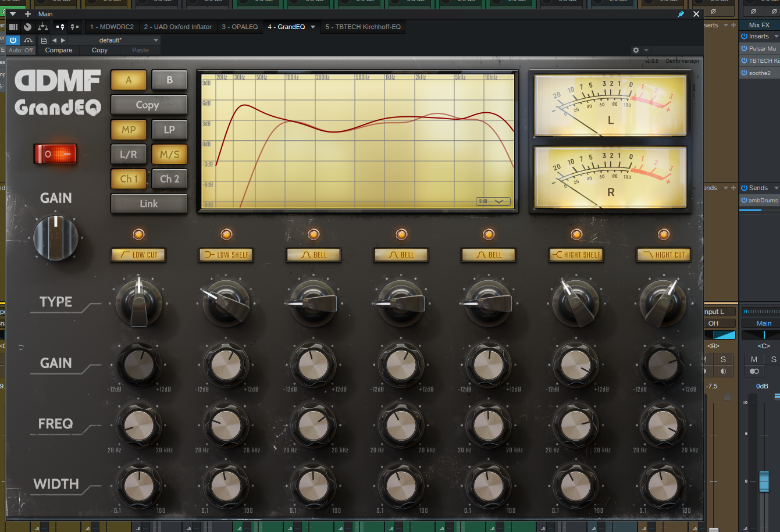
Task: Open the preset file icon
Action: [44, 40]
